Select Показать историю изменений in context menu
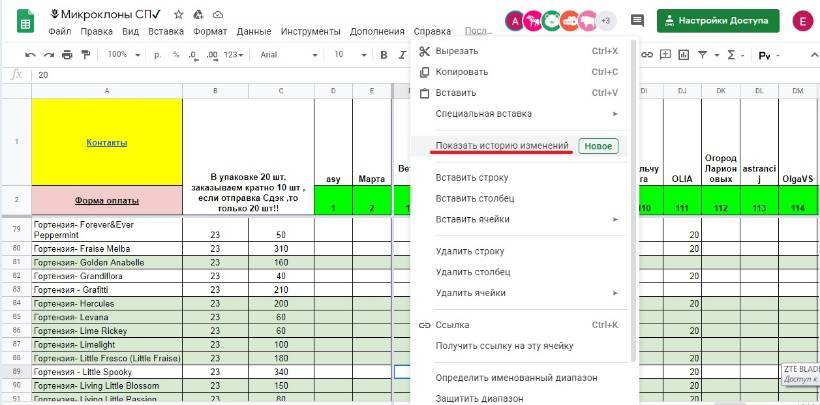Image resolution: width=820 pixels, height=405 pixels. click(x=502, y=146)
